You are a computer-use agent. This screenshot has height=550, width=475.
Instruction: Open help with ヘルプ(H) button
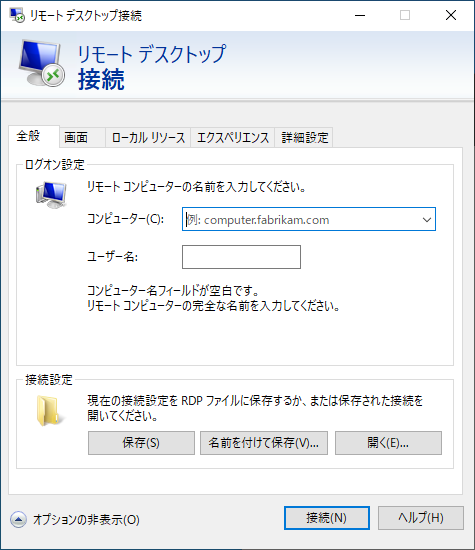(421, 518)
